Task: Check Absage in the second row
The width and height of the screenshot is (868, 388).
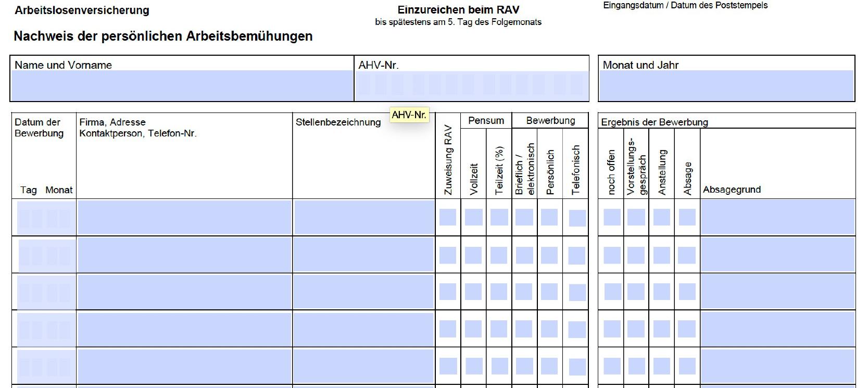Action: coord(687,255)
